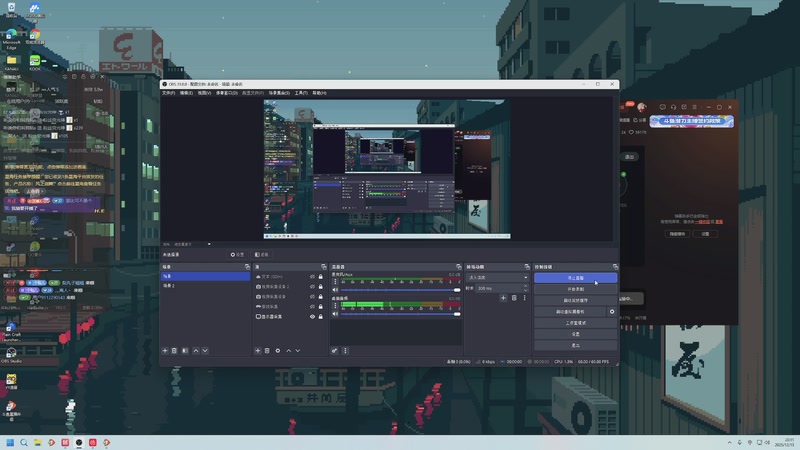
Task: Adjust 麦克风/Aux volume slider
Action: pyautogui.click(x=400, y=290)
